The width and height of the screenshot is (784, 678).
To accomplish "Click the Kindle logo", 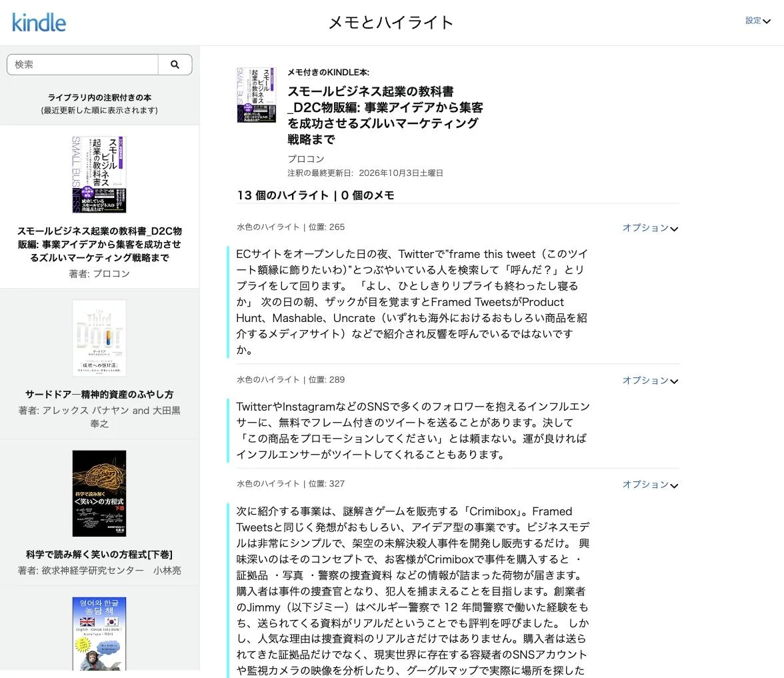I will click(x=39, y=23).
